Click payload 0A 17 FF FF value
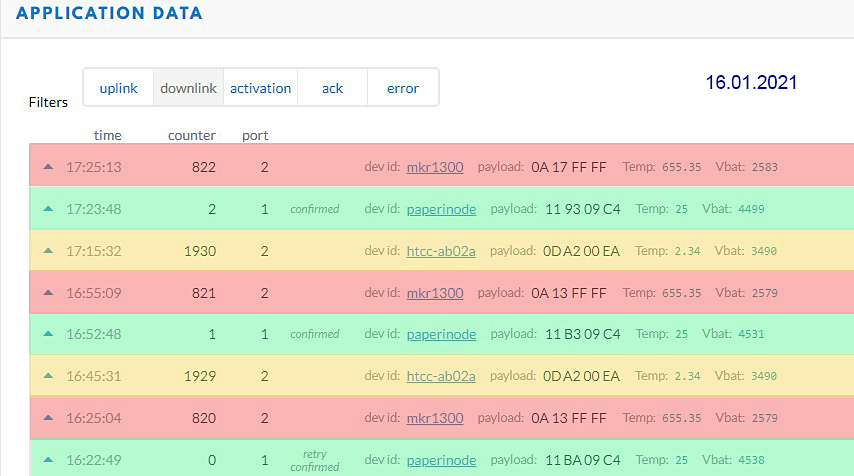 (x=569, y=167)
